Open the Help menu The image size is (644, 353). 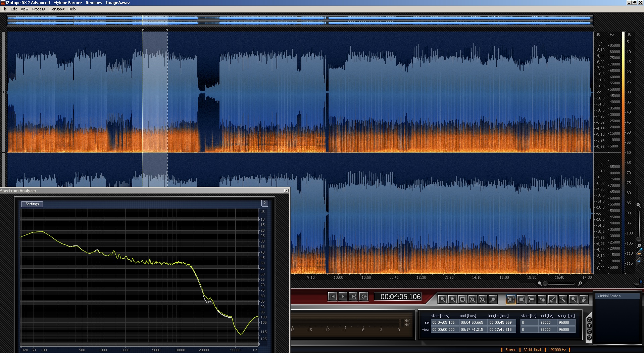click(72, 9)
